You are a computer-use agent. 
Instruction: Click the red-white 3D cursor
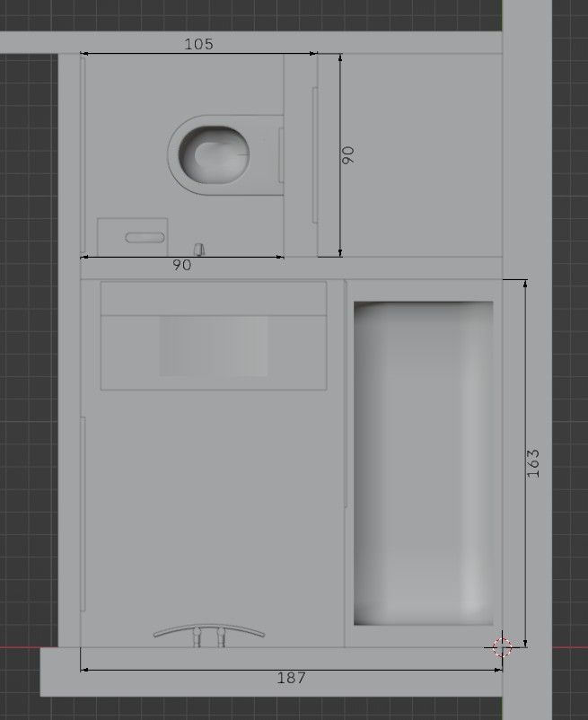pos(502,647)
